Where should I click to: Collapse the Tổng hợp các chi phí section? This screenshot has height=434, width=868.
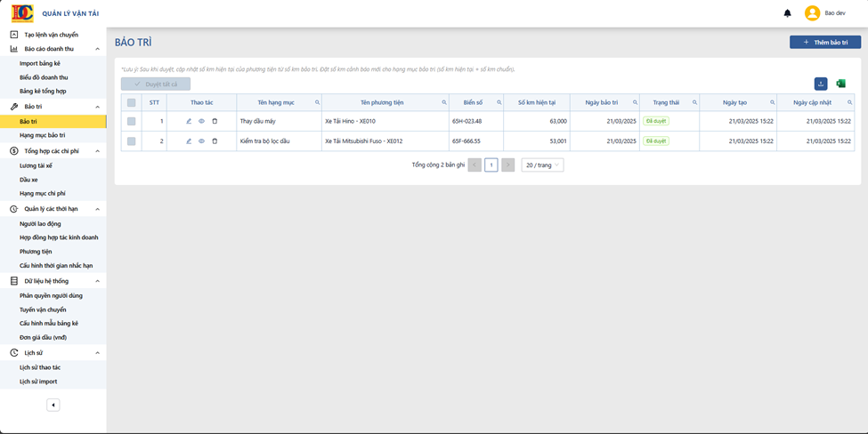[x=97, y=150]
